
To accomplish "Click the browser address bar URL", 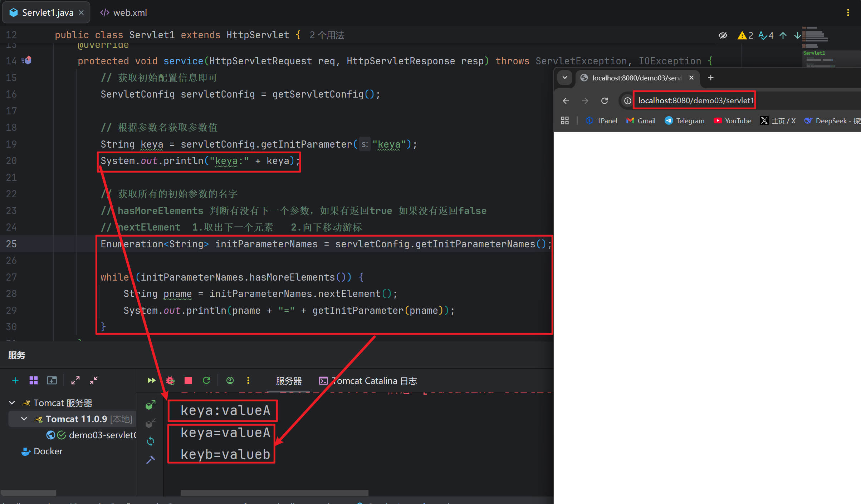I will [x=695, y=100].
